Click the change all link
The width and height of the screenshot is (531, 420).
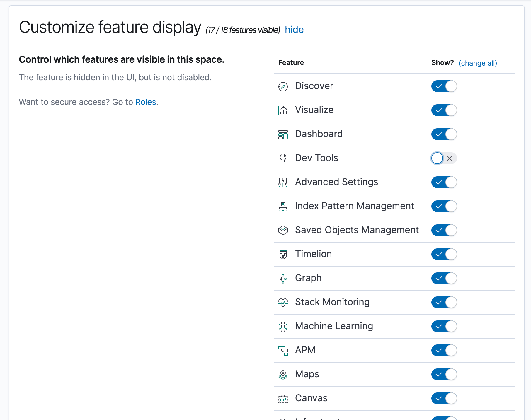tap(478, 63)
